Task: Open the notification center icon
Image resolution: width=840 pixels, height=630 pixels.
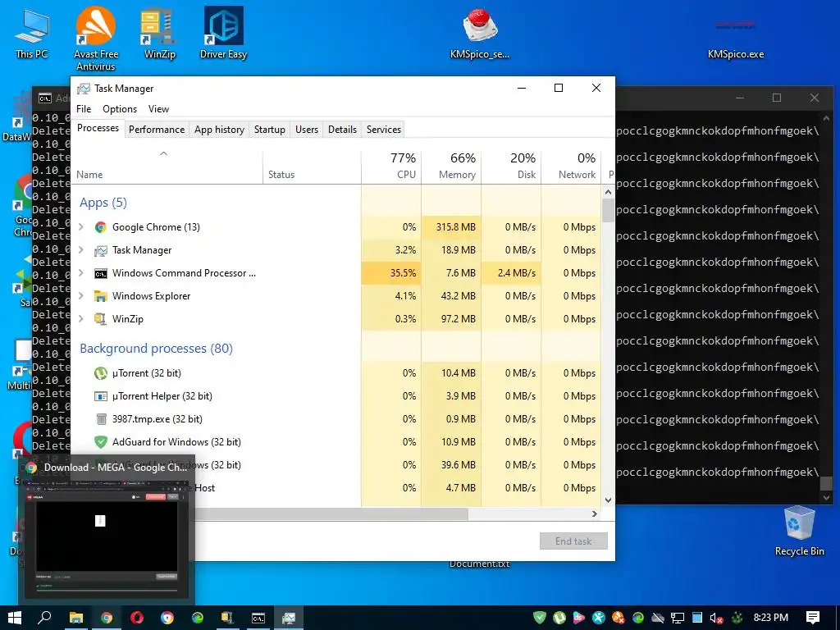Action: coord(813,618)
